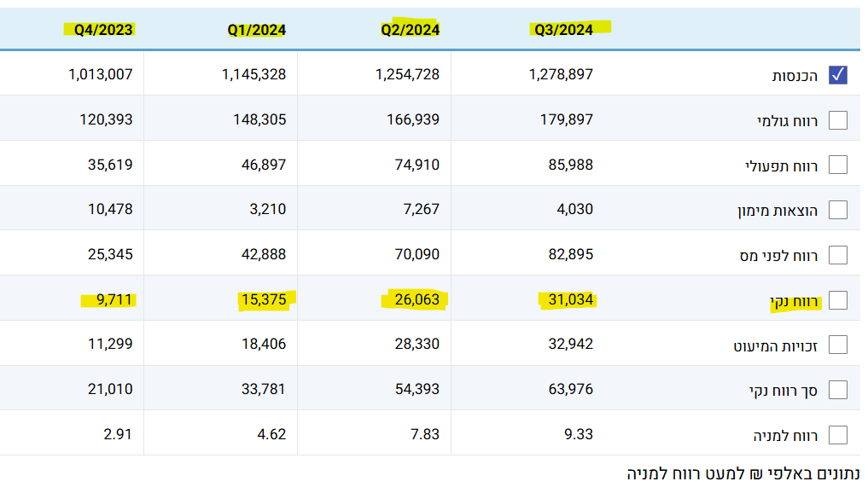Tick the רווח תפעולי checkbox

(838, 165)
